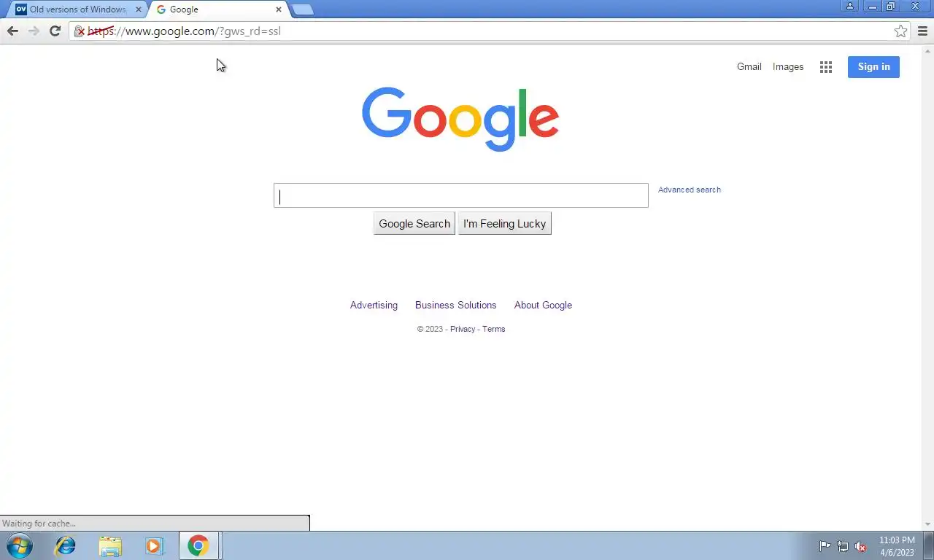Open the Gmail link
934x560 pixels.
[x=749, y=67]
